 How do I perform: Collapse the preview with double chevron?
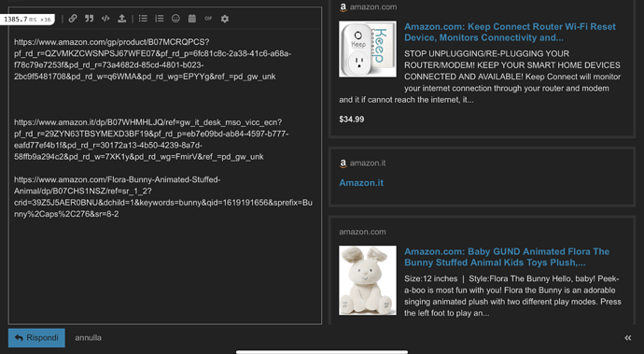627,337
